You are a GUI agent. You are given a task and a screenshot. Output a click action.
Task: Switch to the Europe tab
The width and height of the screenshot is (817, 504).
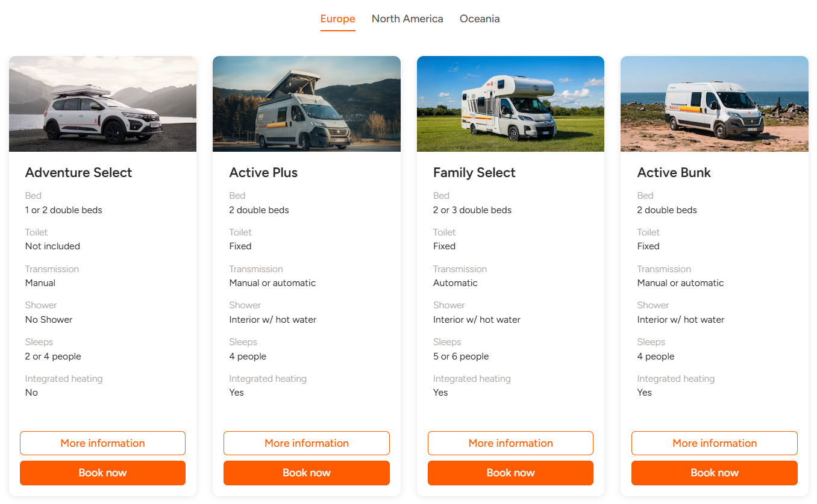(337, 19)
